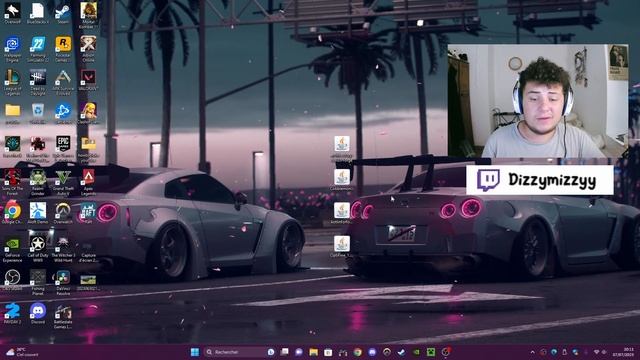640x360 pixels.
Task: Launch VALORANT from the desktop
Action: point(88,80)
